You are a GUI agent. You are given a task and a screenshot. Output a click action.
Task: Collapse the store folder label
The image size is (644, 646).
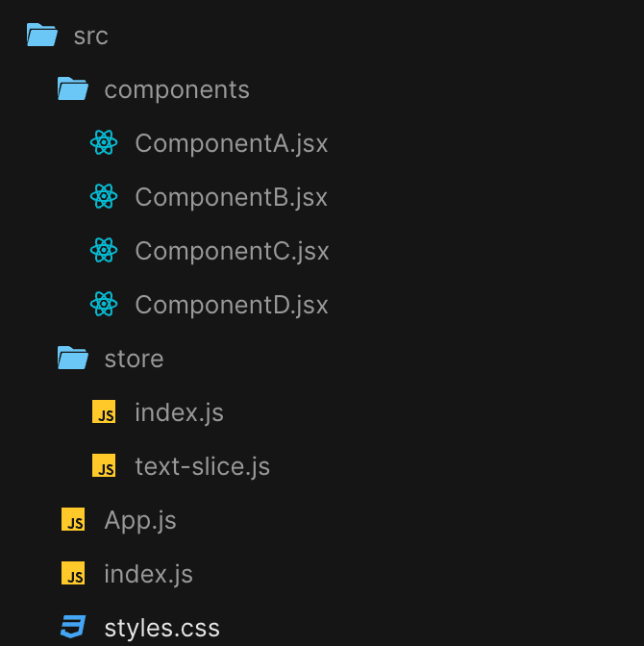click(x=134, y=359)
